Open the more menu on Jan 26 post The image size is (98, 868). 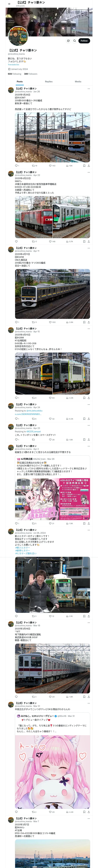tap(89, 89)
